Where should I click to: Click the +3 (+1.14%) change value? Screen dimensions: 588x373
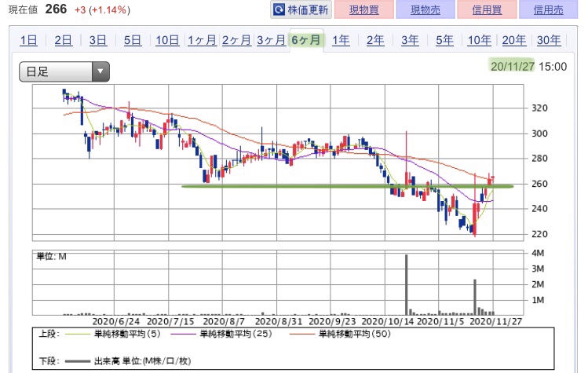(x=102, y=9)
